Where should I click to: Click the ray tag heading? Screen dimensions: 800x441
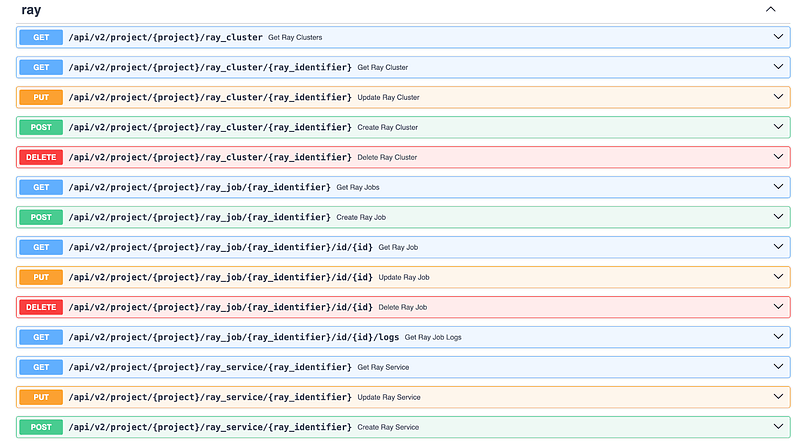31,9
